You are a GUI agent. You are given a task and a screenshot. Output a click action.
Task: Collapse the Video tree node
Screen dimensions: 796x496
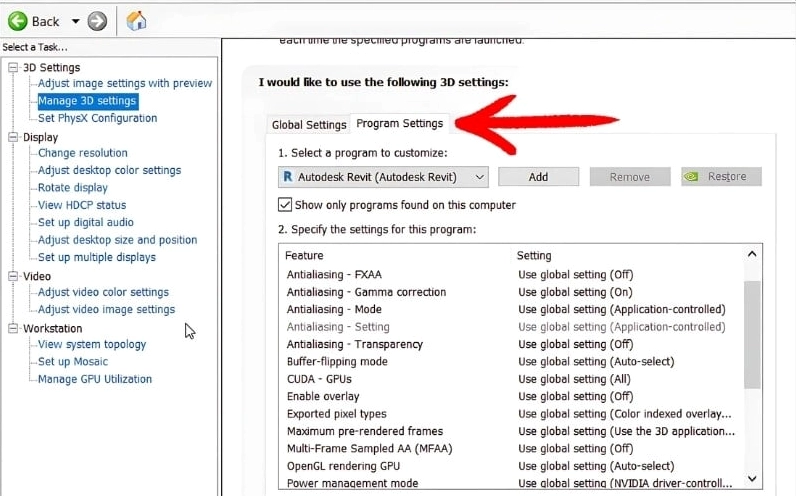(13, 276)
